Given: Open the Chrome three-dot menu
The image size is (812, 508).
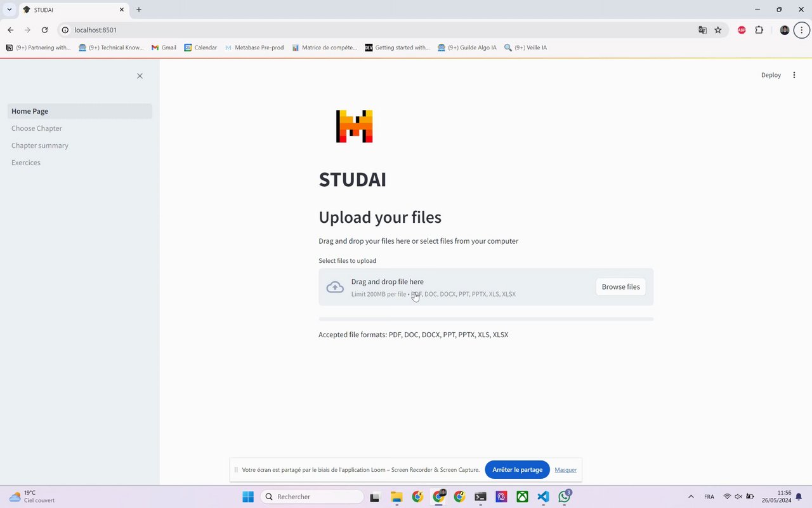Looking at the screenshot, I should (802, 30).
